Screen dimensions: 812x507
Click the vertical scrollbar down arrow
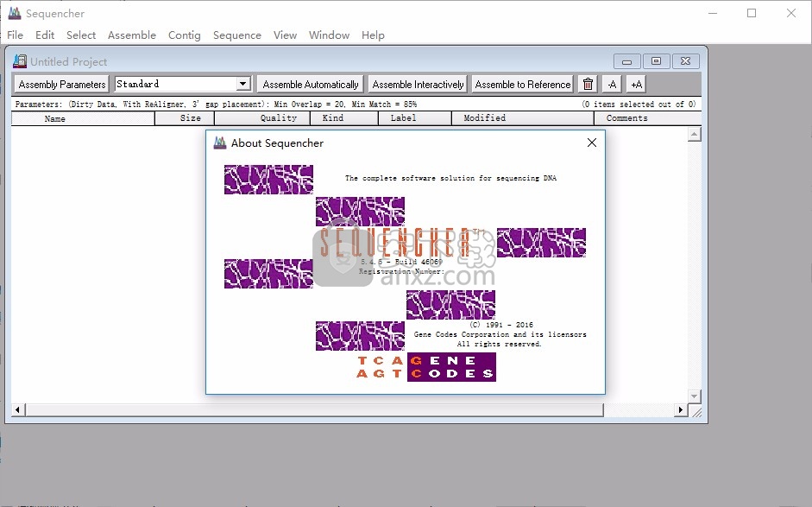click(695, 396)
